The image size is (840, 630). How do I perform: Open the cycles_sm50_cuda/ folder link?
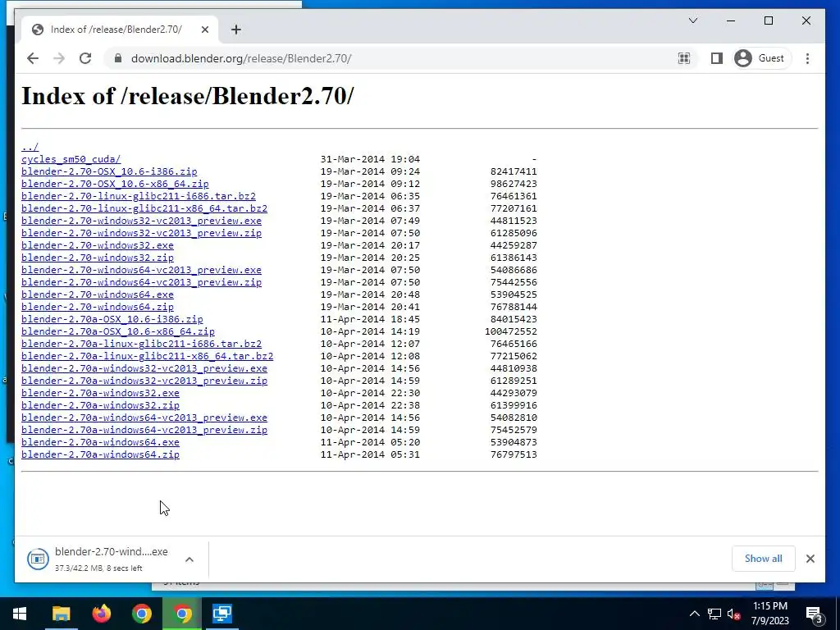tap(71, 159)
